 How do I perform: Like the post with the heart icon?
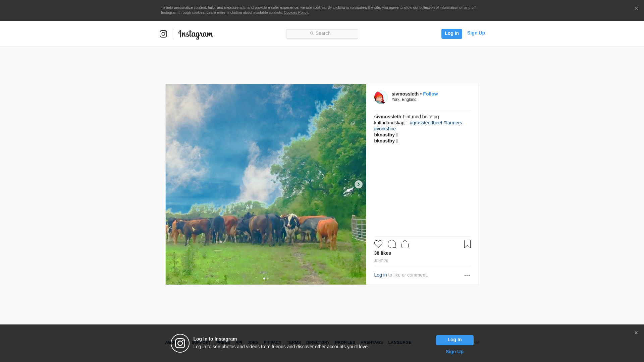tap(378, 244)
